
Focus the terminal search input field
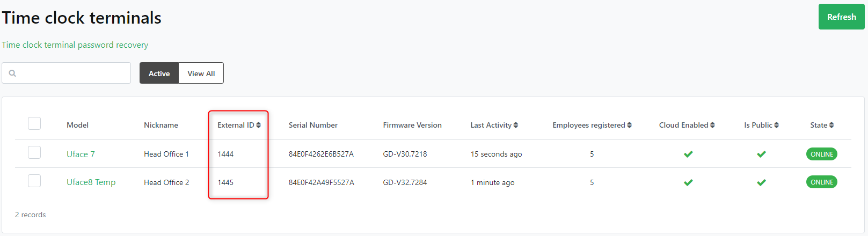pyautogui.click(x=72, y=73)
